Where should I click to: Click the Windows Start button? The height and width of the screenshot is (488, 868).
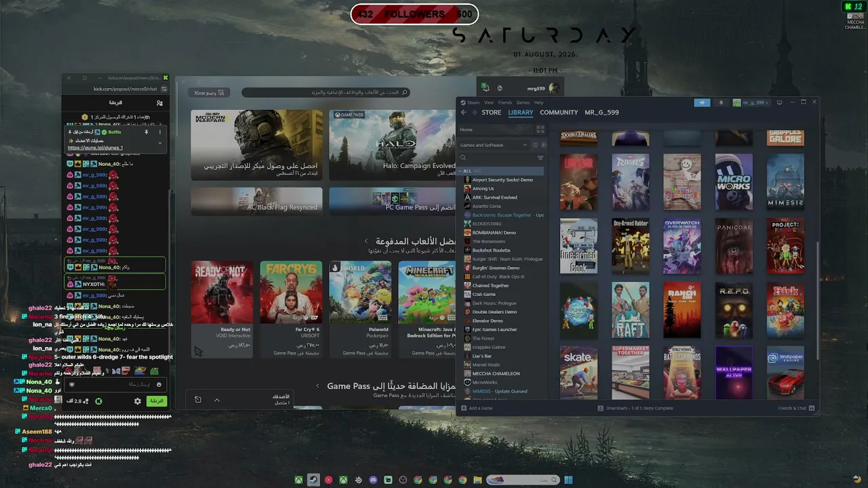568,480
